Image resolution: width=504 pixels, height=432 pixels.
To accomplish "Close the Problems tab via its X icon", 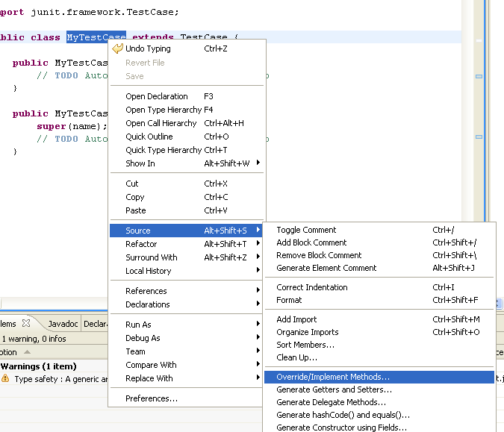I will (x=26, y=323).
